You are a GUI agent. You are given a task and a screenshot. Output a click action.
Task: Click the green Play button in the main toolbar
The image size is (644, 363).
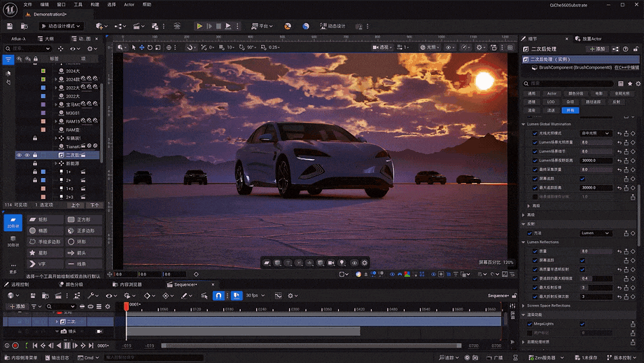[199, 26]
